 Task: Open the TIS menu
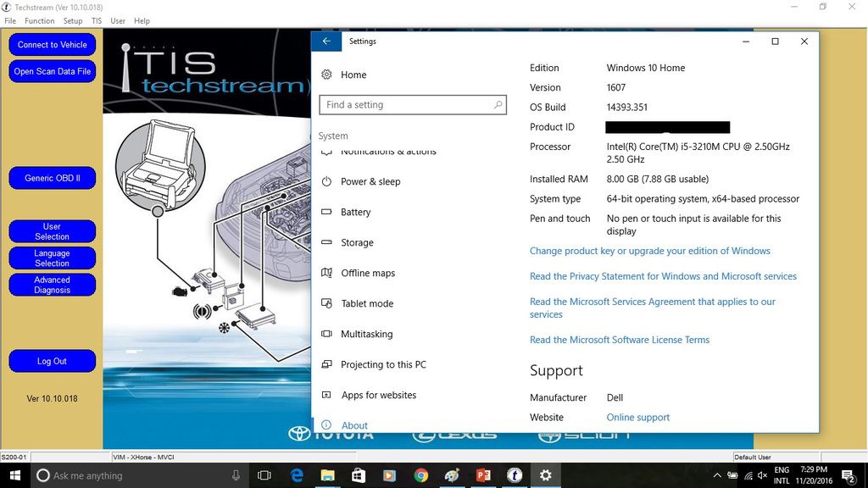(x=97, y=20)
